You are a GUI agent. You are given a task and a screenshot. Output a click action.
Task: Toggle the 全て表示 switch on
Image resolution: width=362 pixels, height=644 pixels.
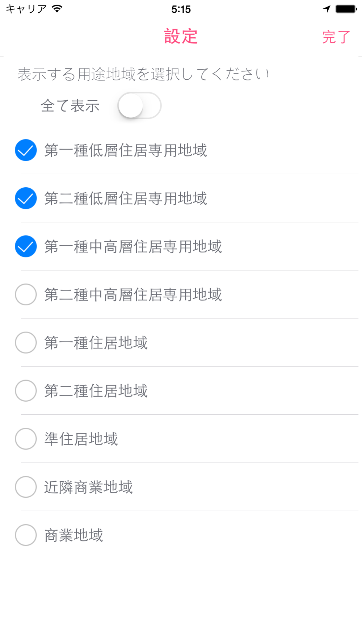point(139,106)
